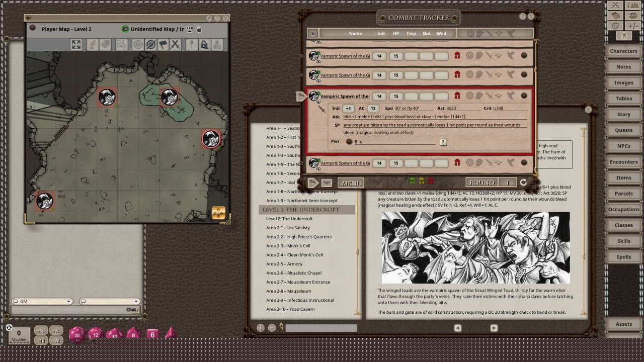Click the Modifier box showing 0

19,334
